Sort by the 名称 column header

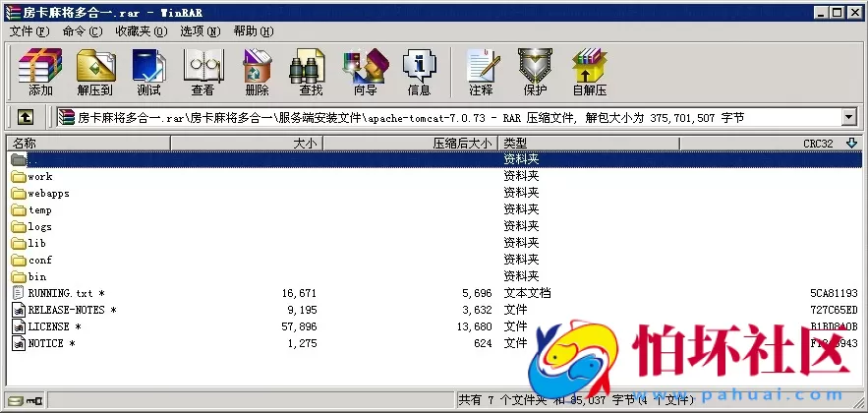point(87,143)
